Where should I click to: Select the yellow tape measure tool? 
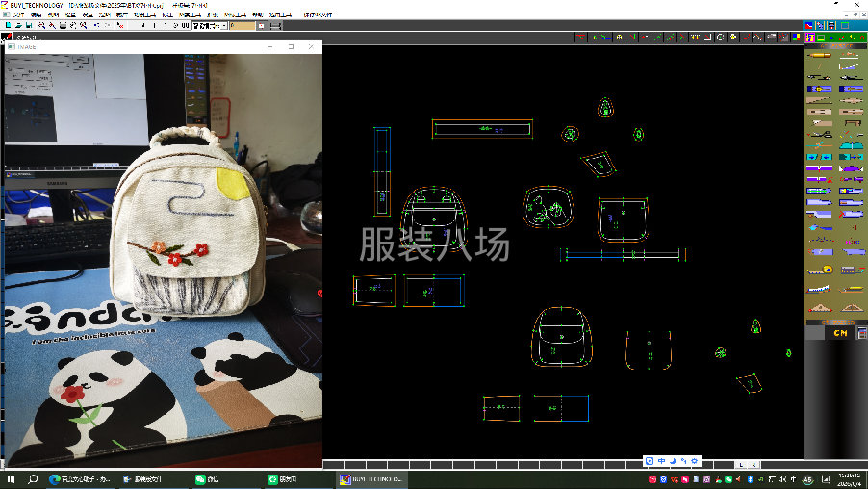[820, 270]
